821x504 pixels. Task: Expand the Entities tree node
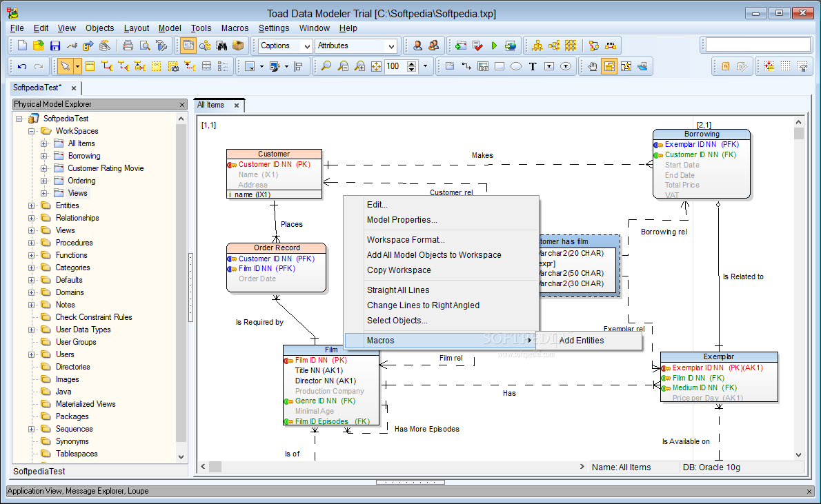(32, 205)
